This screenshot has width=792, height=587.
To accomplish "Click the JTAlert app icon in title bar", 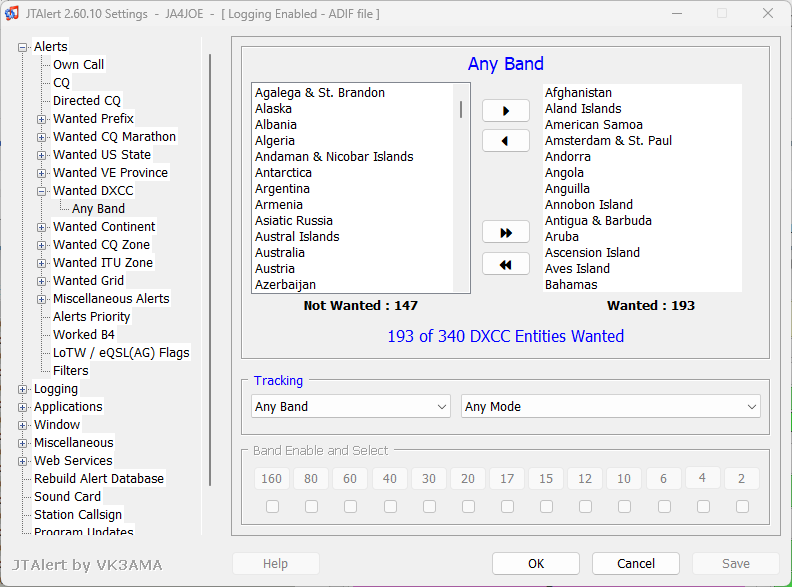I will coord(12,13).
